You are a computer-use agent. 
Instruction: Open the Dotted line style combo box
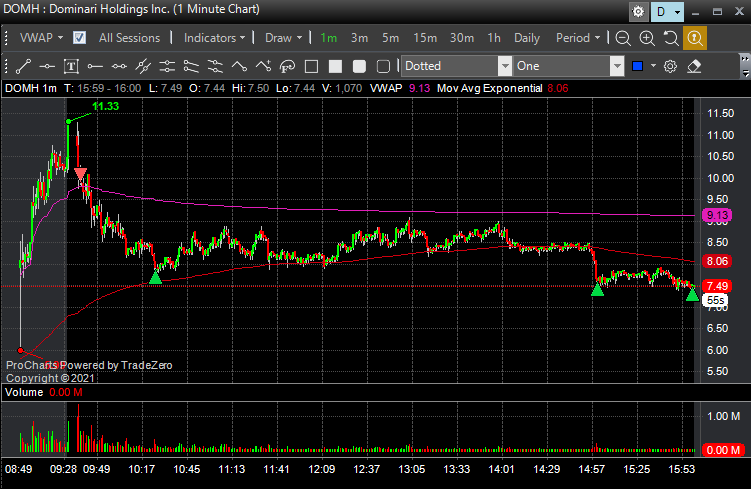[457, 66]
